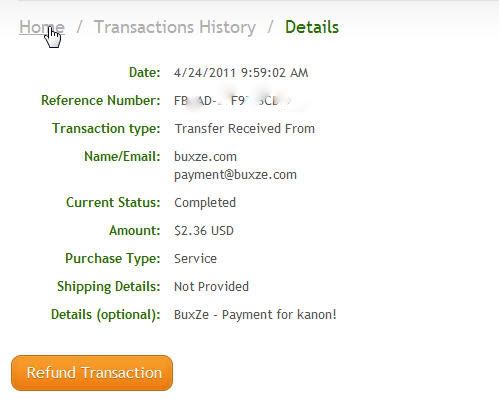This screenshot has width=499, height=415.
Task: Click the date value 4/24/2011 9:59:02 AM
Action: pos(241,73)
